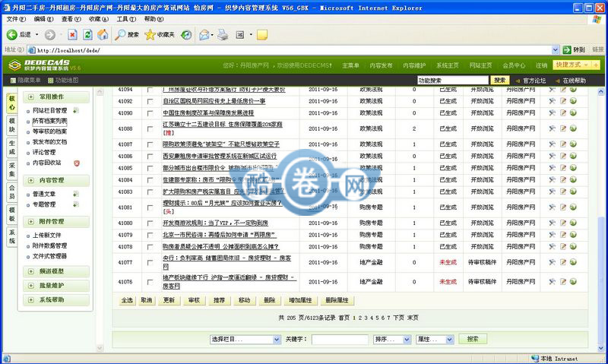
Task: Click the 审核 button
Action: point(194,300)
